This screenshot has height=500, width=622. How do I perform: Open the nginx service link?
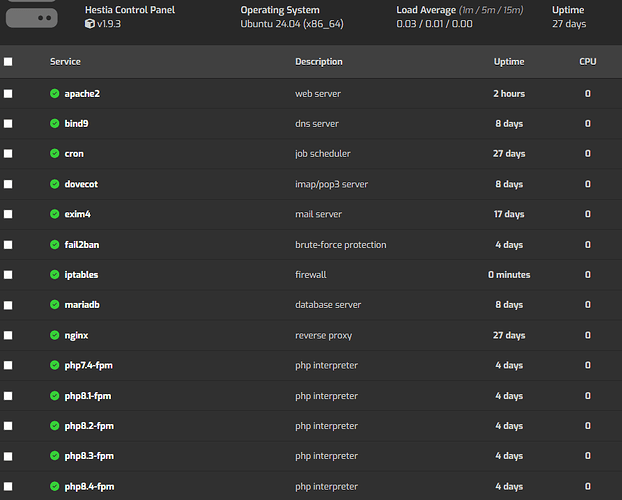(x=77, y=336)
